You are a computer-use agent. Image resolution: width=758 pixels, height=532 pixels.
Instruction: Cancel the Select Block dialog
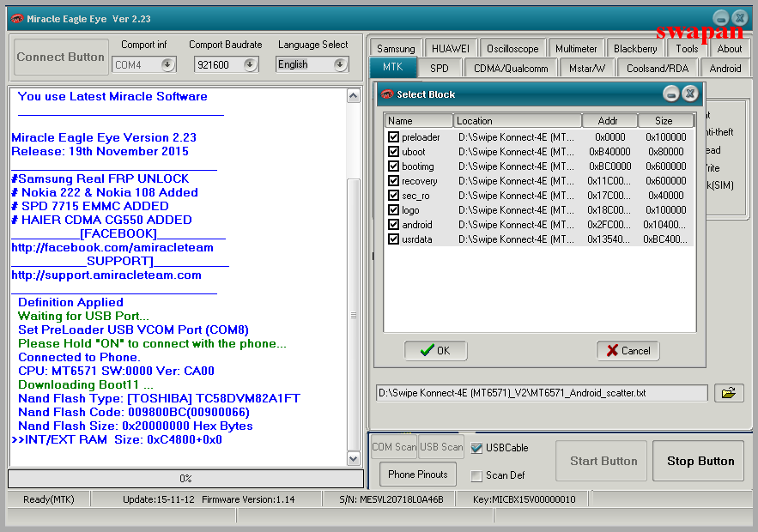tap(628, 350)
